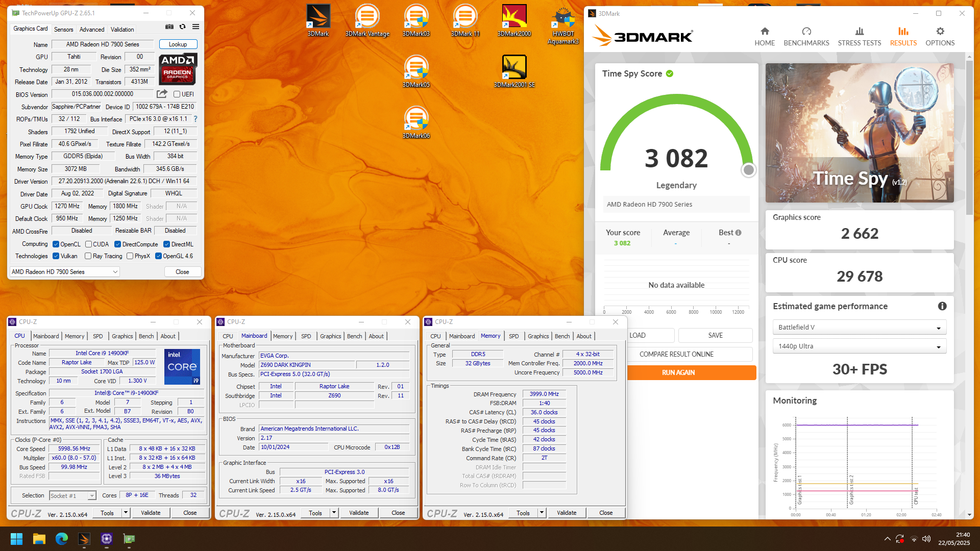
Task: Click the CPU-Z taskbar icon
Action: pyautogui.click(x=107, y=539)
